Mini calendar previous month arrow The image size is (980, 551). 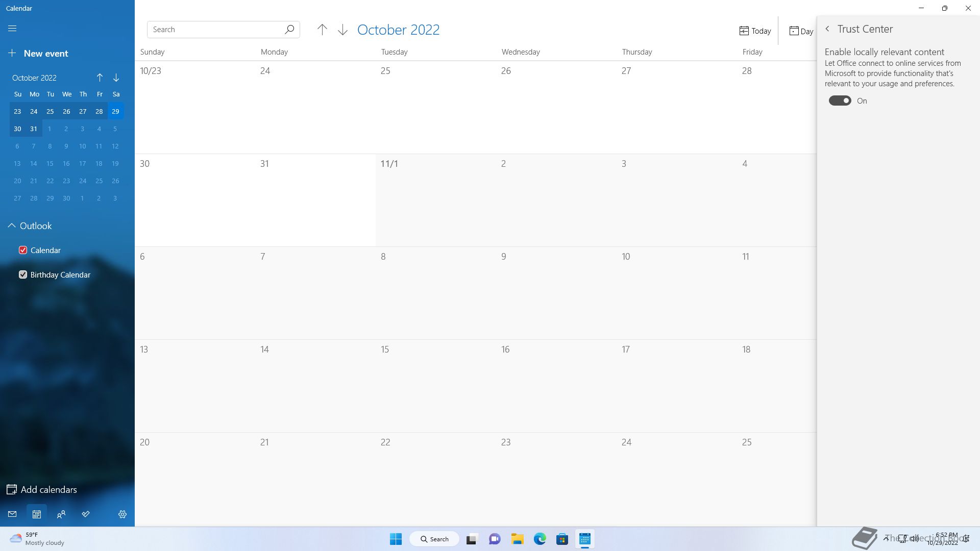[x=100, y=78]
